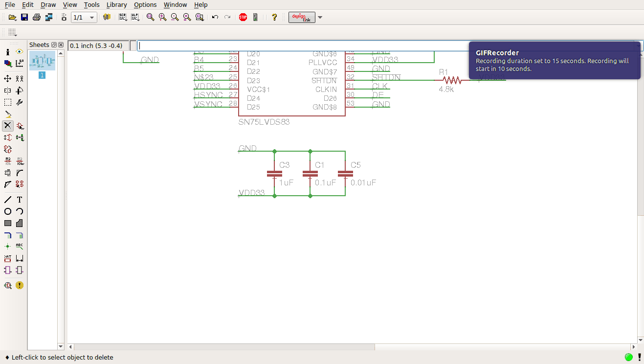Open the Library menu
The height and width of the screenshot is (364, 644).
tap(116, 4)
